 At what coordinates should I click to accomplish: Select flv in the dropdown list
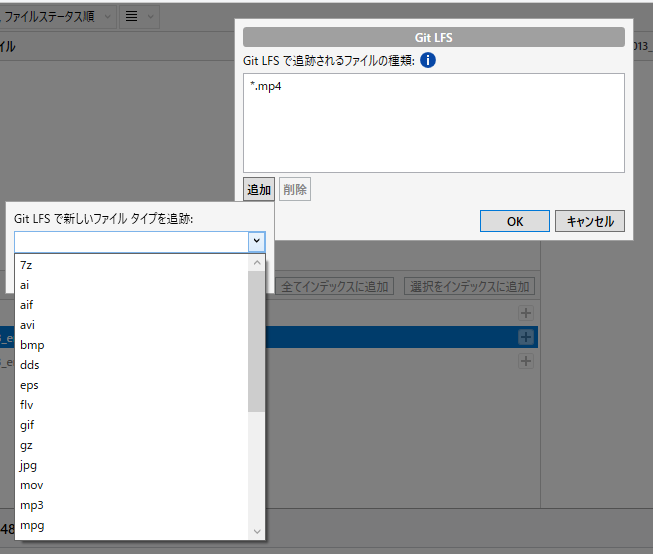132,405
